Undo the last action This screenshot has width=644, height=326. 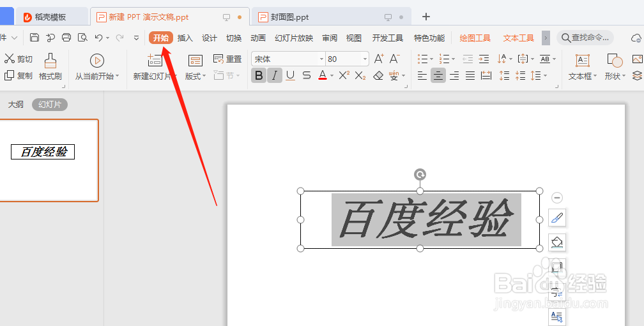click(x=98, y=38)
